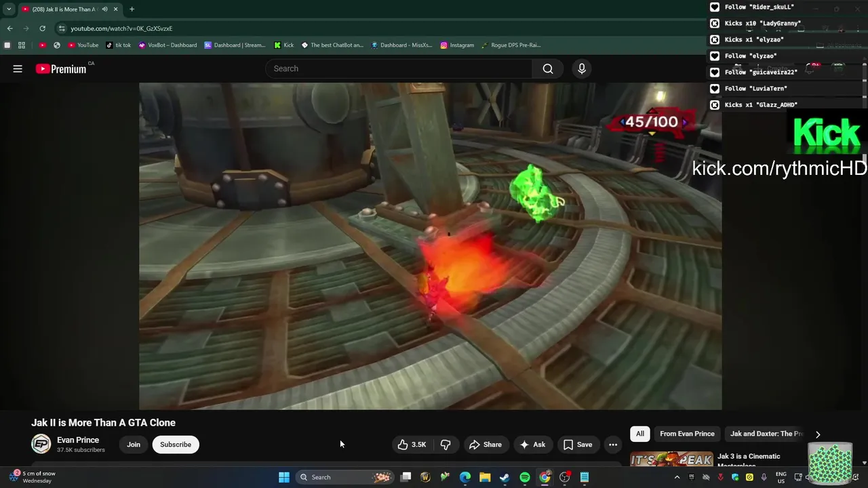The height and width of the screenshot is (488, 868).
Task: Click the video player to pause
Action: [x=431, y=246]
